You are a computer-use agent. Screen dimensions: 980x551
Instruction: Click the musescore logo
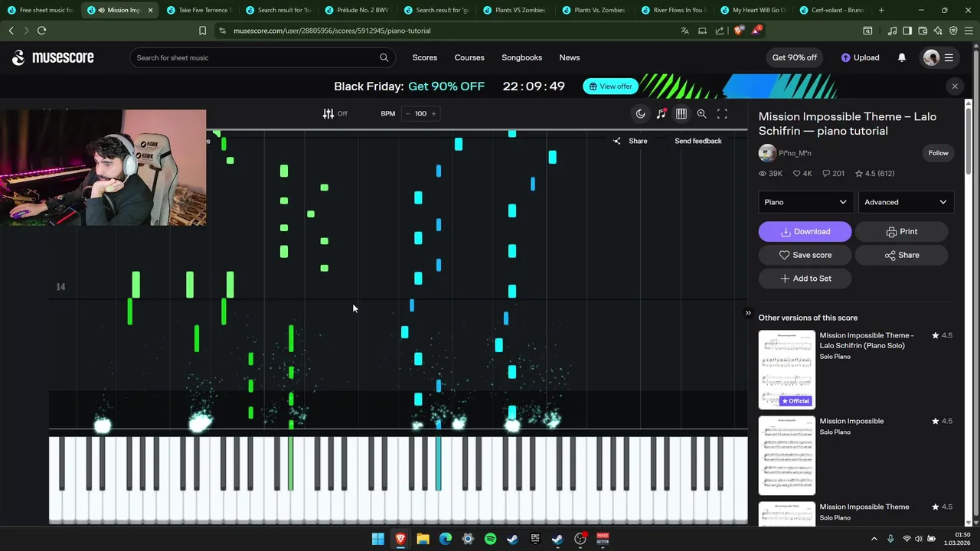tap(53, 57)
